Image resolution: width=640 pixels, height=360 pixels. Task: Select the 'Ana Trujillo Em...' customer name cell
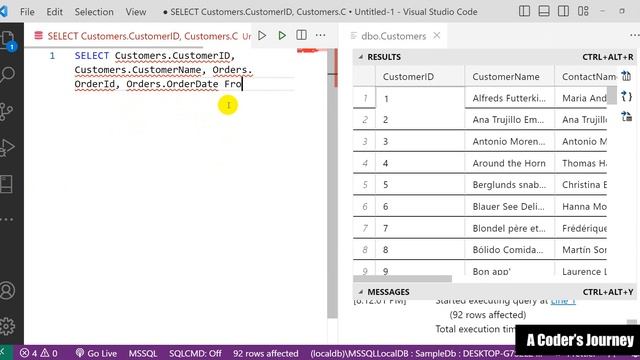pyautogui.click(x=509, y=120)
